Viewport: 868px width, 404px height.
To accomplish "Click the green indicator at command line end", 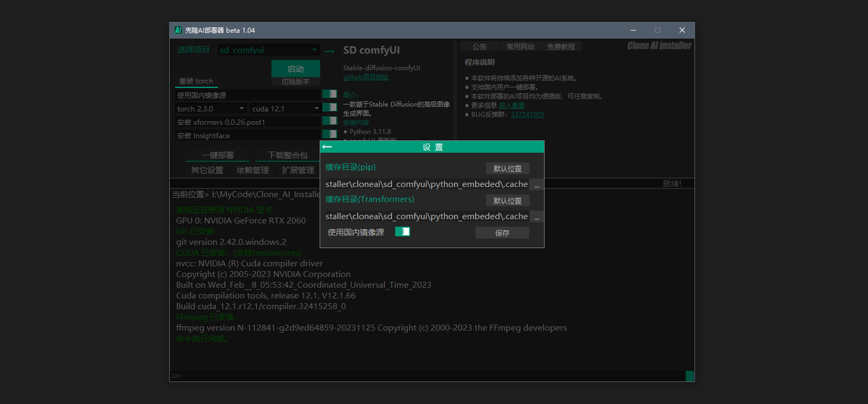I will pos(690,376).
